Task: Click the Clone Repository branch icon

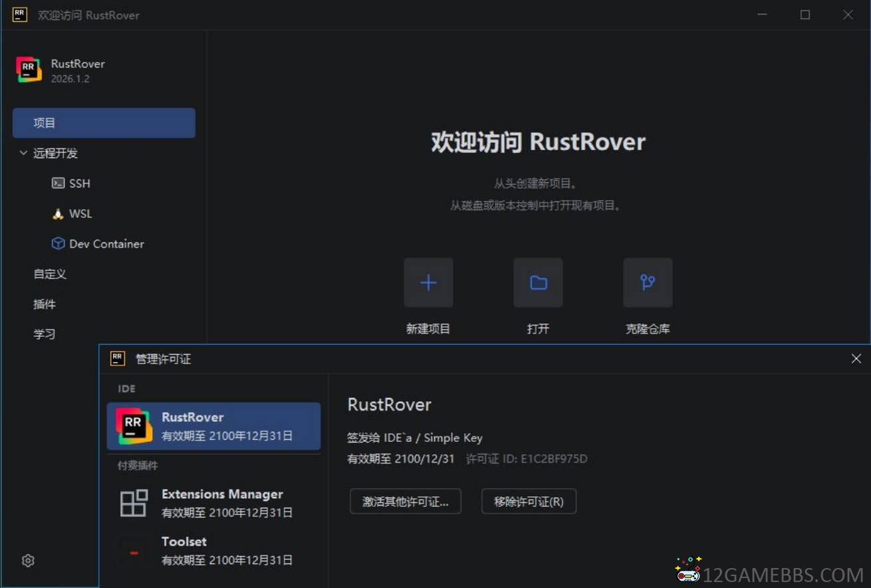Action: pyautogui.click(x=648, y=283)
